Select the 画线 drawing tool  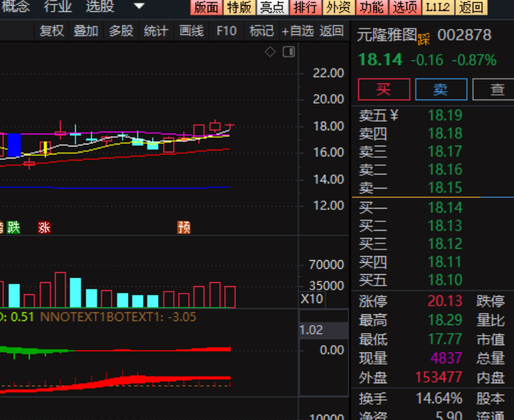(191, 31)
